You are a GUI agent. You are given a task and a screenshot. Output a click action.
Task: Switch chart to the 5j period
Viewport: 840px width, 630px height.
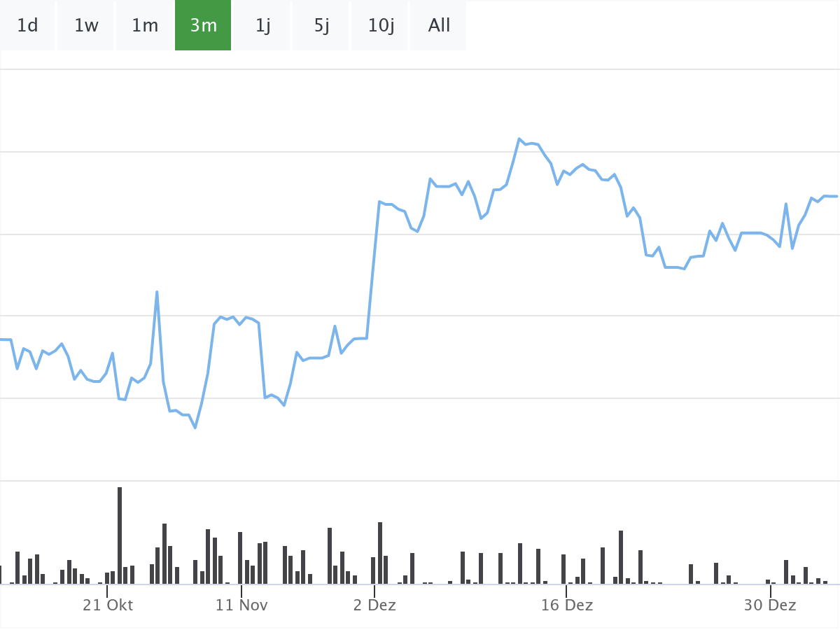pyautogui.click(x=321, y=26)
